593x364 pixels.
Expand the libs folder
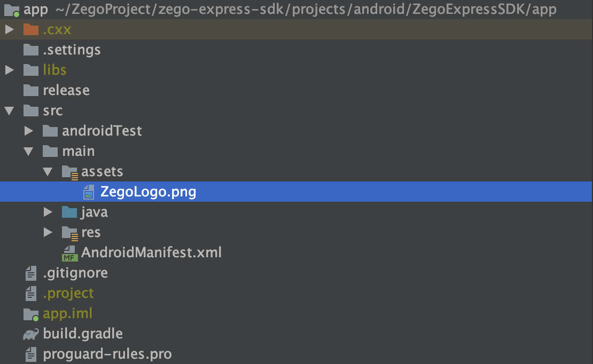9,69
